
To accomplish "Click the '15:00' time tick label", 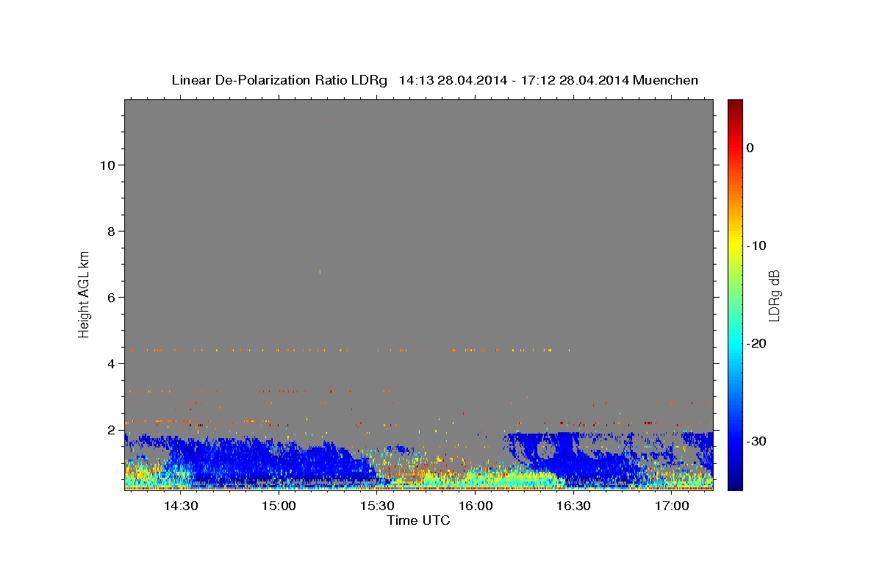I will coord(279,506).
